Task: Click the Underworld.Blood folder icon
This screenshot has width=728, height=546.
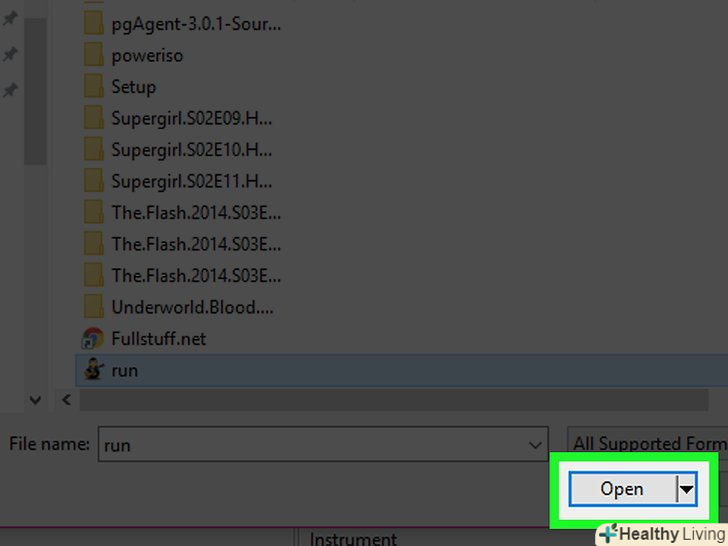Action: [94, 307]
